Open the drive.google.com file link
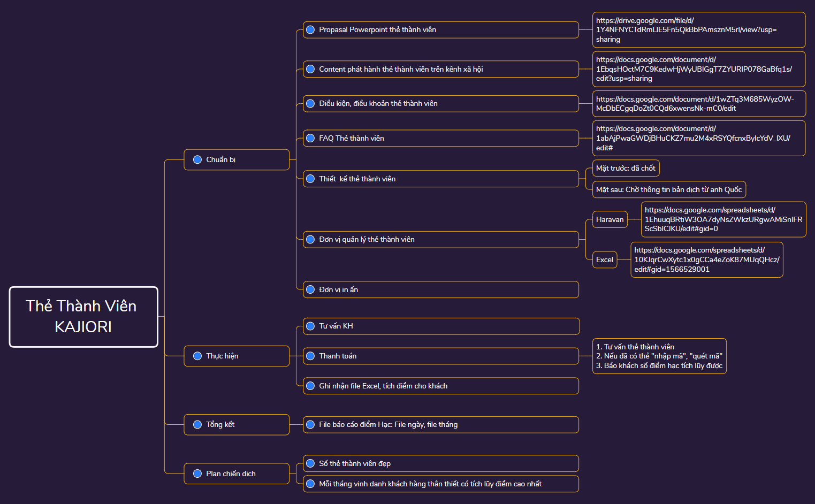The width and height of the screenshot is (815, 504). coord(699,30)
